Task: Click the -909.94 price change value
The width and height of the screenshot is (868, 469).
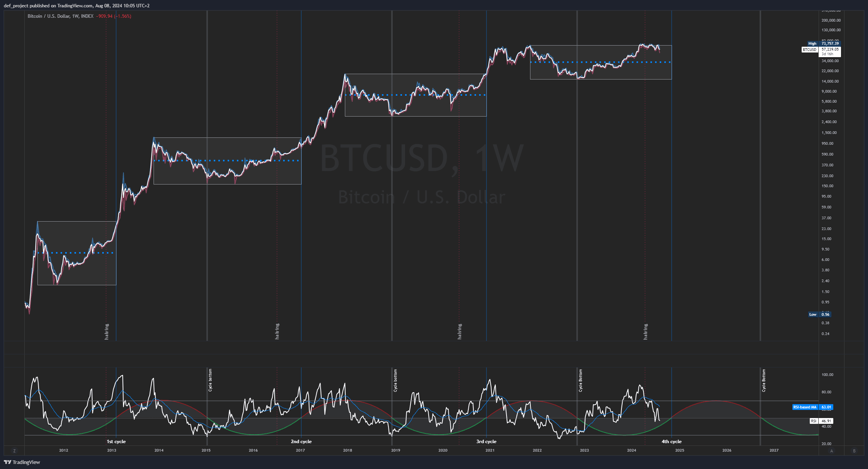Action: [105, 16]
